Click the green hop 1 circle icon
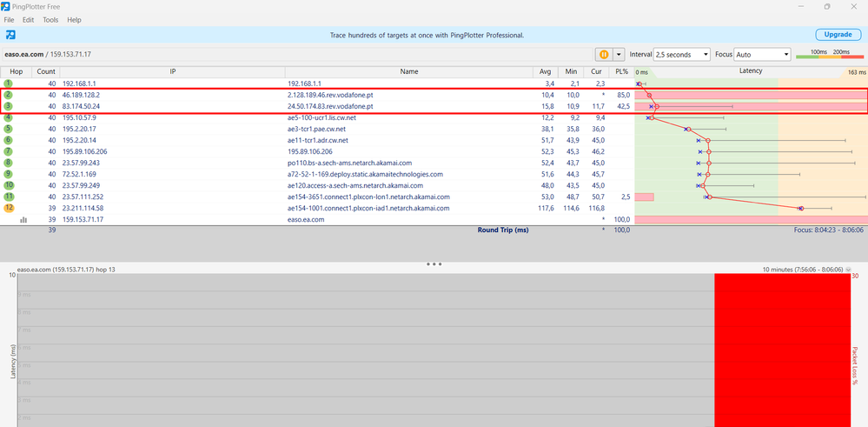The height and width of the screenshot is (427, 868). coord(8,83)
